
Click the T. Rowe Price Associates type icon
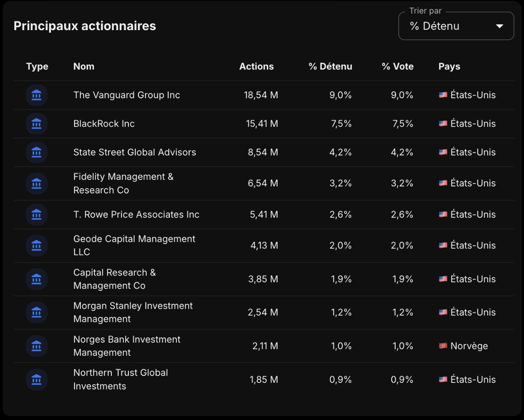(37, 215)
